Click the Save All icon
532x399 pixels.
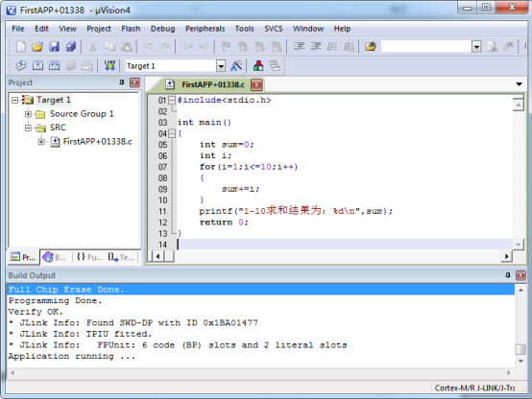point(70,46)
